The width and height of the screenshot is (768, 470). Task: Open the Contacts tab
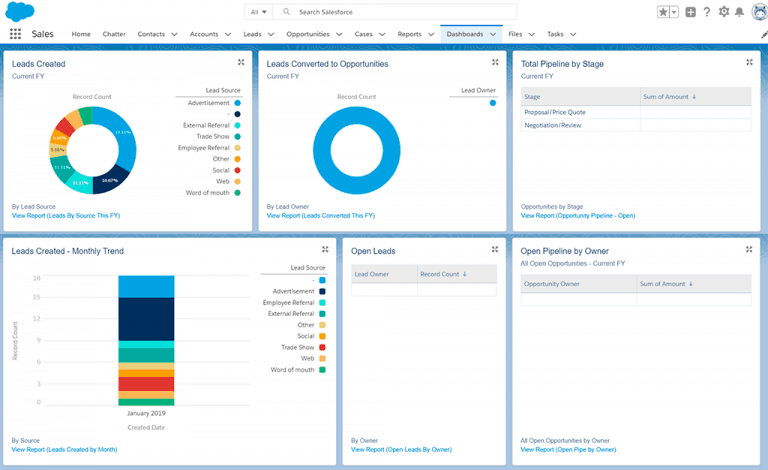pyautogui.click(x=151, y=34)
